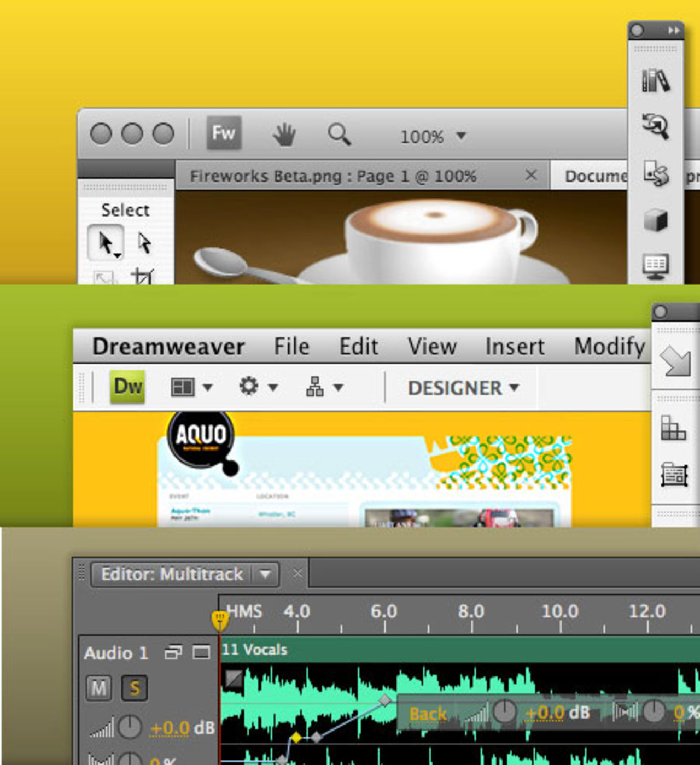The image size is (700, 765).
Task: Open the site management icon in Dreamweaver toolbar
Action: point(314,387)
